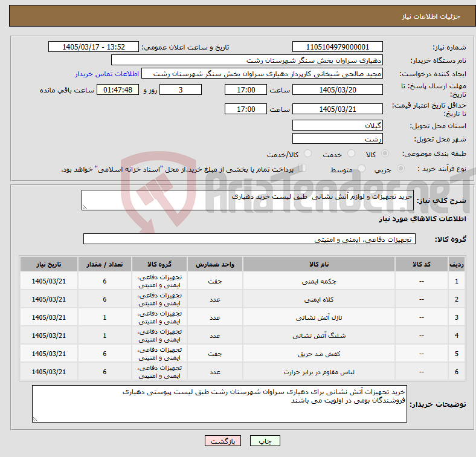Viewport: 476px width, 457px height.
Task: Click the item name شلنگ آتش نشانی
Action: (x=319, y=335)
